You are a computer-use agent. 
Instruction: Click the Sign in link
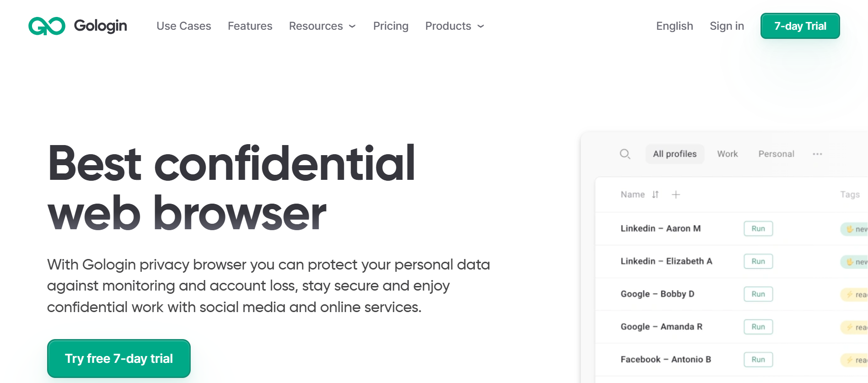[727, 26]
